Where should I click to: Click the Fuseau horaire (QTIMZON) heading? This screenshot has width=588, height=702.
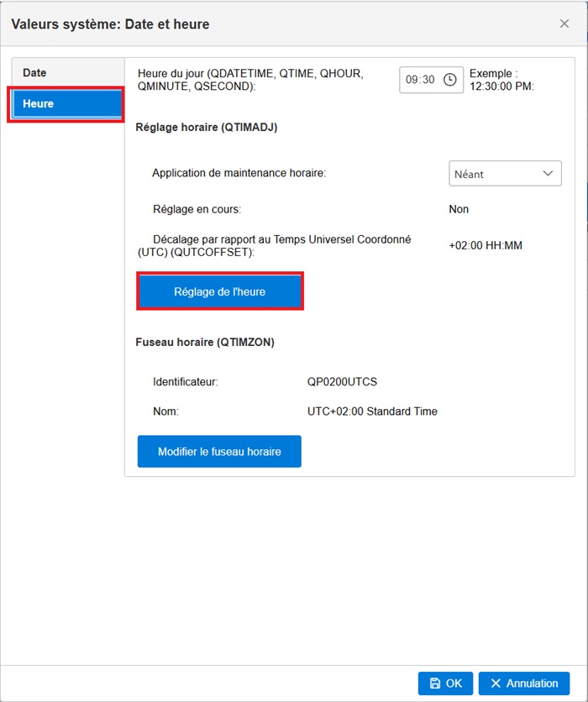(x=205, y=342)
